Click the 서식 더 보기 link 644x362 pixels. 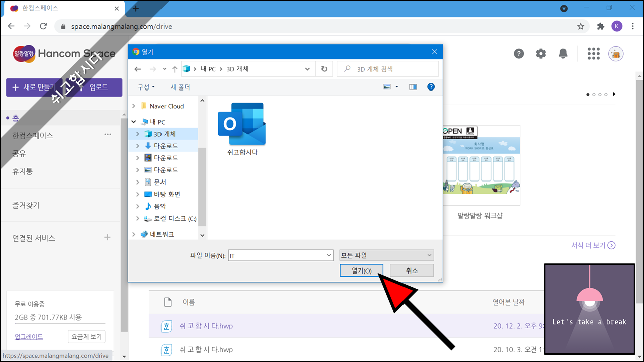pyautogui.click(x=593, y=245)
